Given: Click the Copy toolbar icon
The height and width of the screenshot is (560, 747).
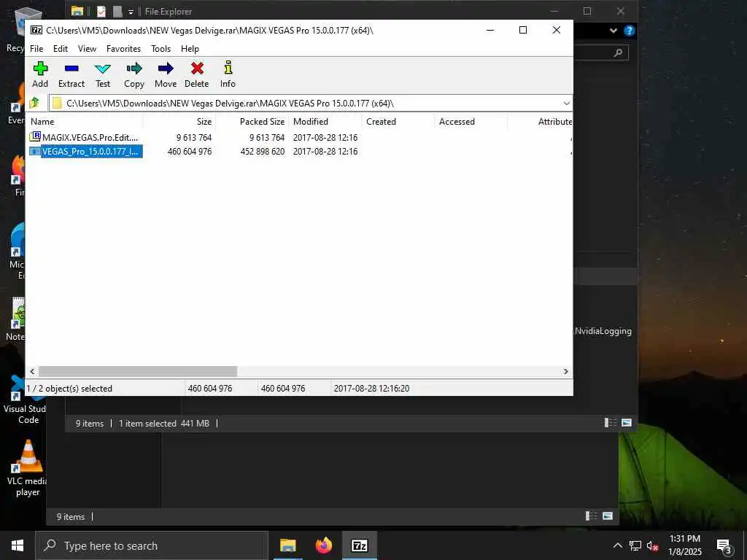Looking at the screenshot, I should [134, 75].
